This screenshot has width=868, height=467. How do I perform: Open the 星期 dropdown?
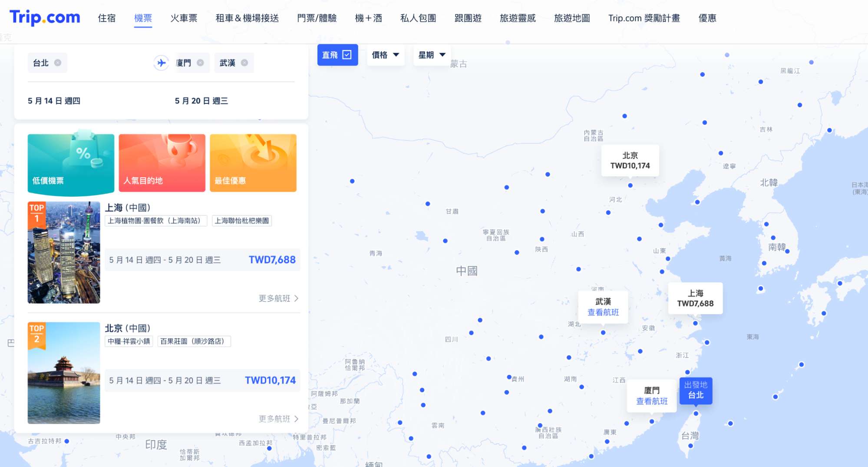(432, 55)
